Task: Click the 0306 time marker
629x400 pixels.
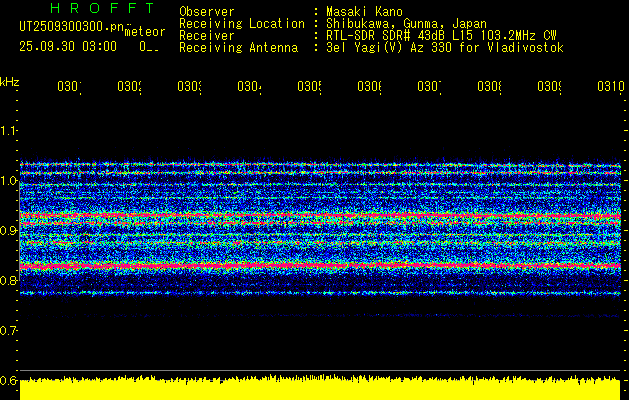Action: coord(369,86)
